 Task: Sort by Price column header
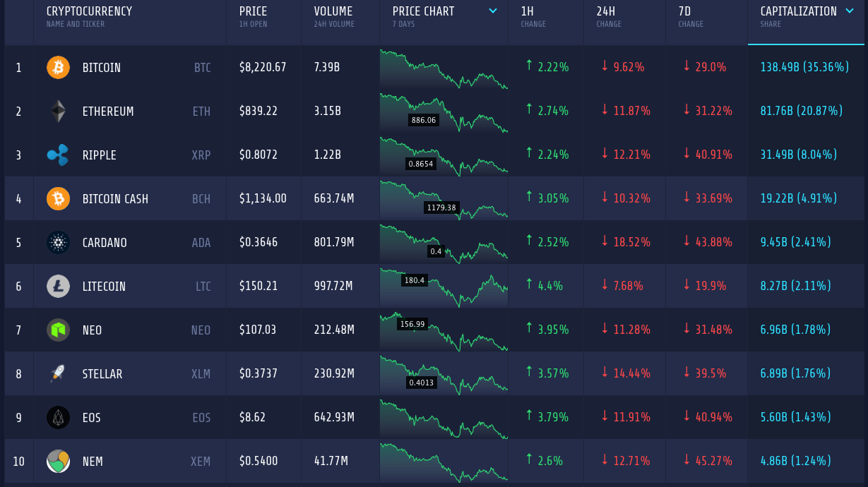coord(253,11)
